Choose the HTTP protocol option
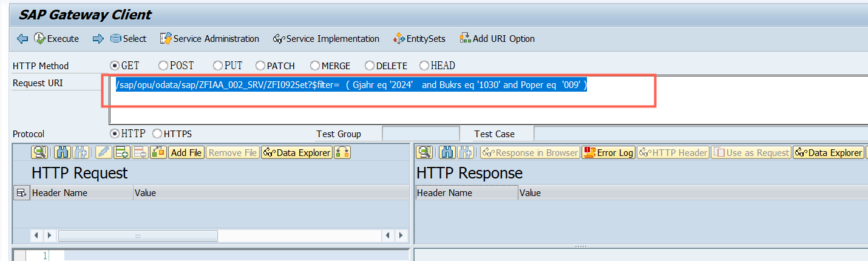The height and width of the screenshot is (261, 868). 114,134
